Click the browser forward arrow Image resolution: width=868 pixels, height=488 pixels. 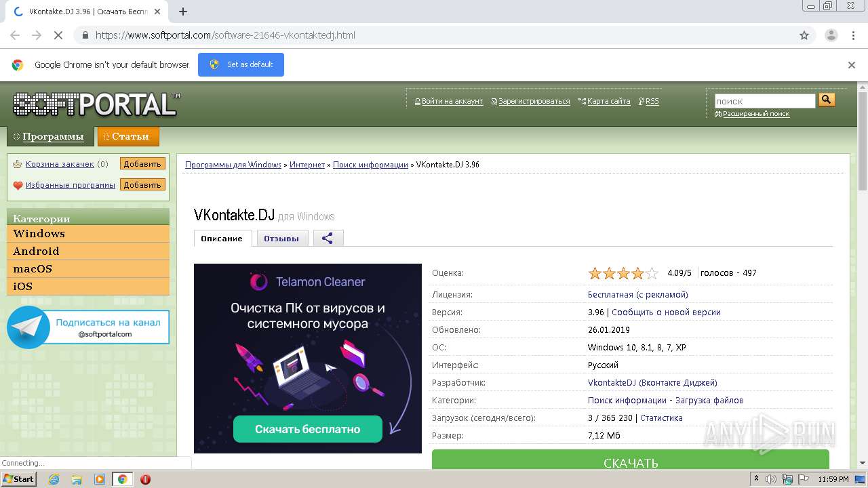coord(37,35)
